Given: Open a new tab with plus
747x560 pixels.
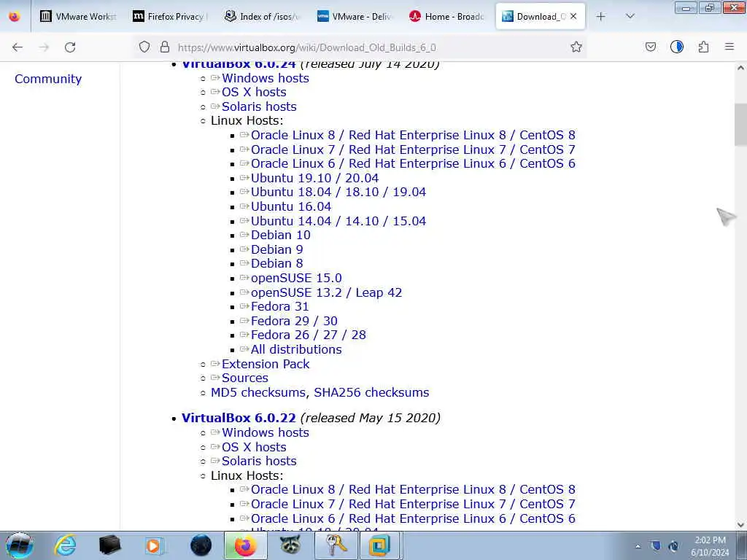Looking at the screenshot, I should click(601, 17).
